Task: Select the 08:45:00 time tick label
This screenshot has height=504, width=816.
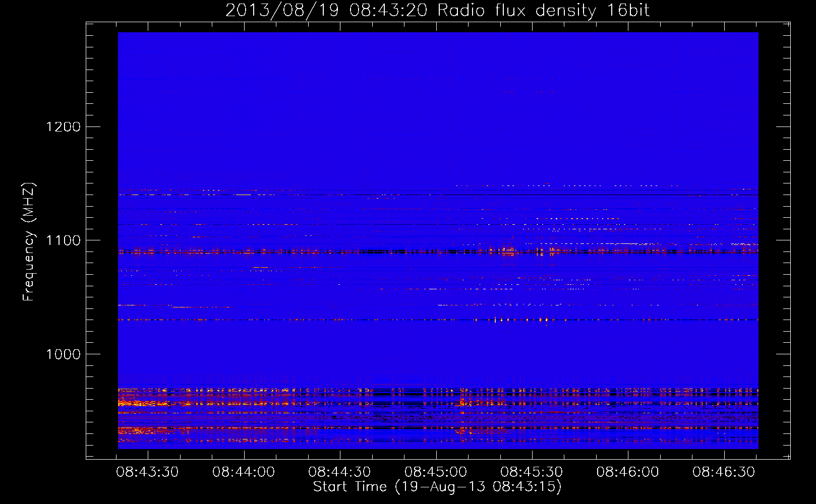Action: [436, 472]
